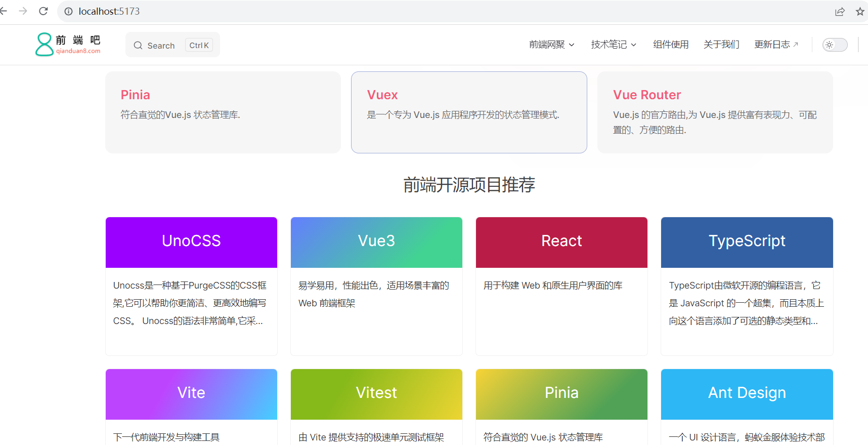Click the browser forward arrow
This screenshot has height=445, width=868.
23,11
